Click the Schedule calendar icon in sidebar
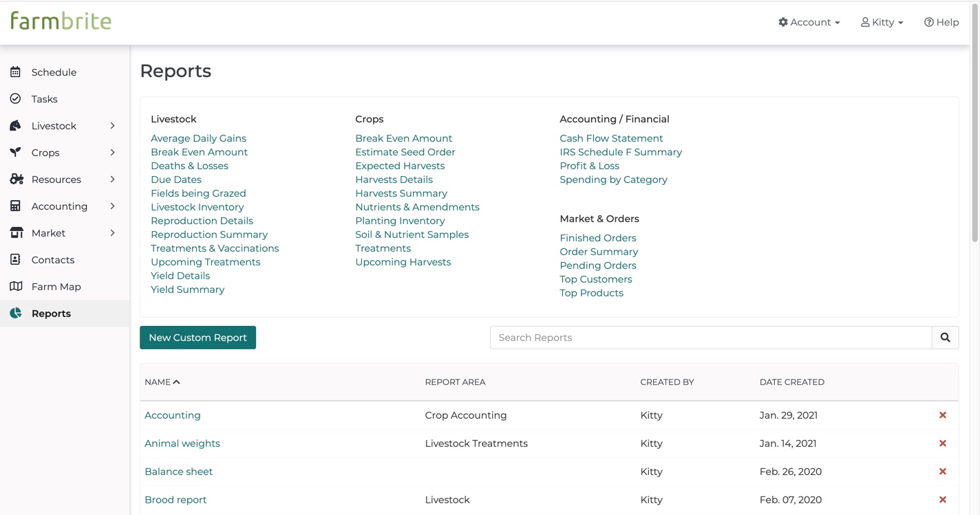 pos(15,72)
